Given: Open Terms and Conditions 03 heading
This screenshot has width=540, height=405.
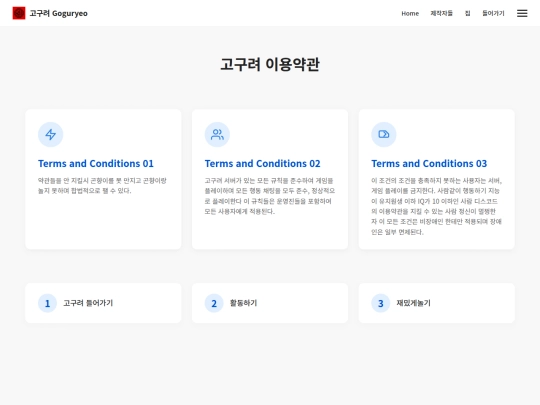Looking at the screenshot, I should (x=429, y=164).
